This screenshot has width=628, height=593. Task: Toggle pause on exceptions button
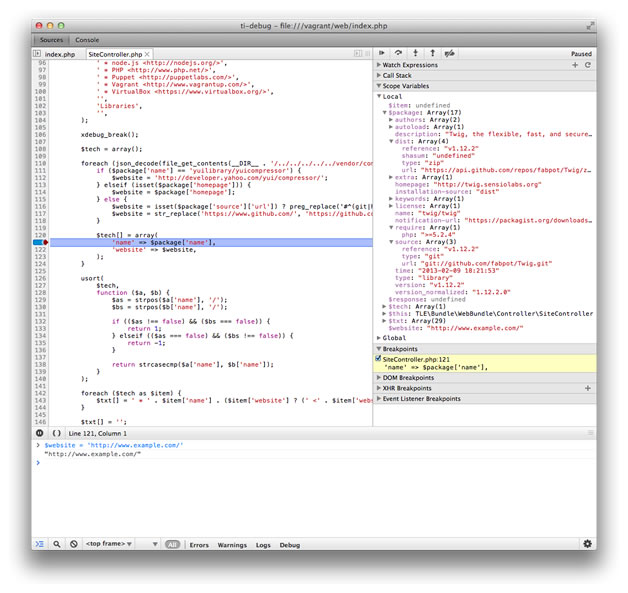40,432
